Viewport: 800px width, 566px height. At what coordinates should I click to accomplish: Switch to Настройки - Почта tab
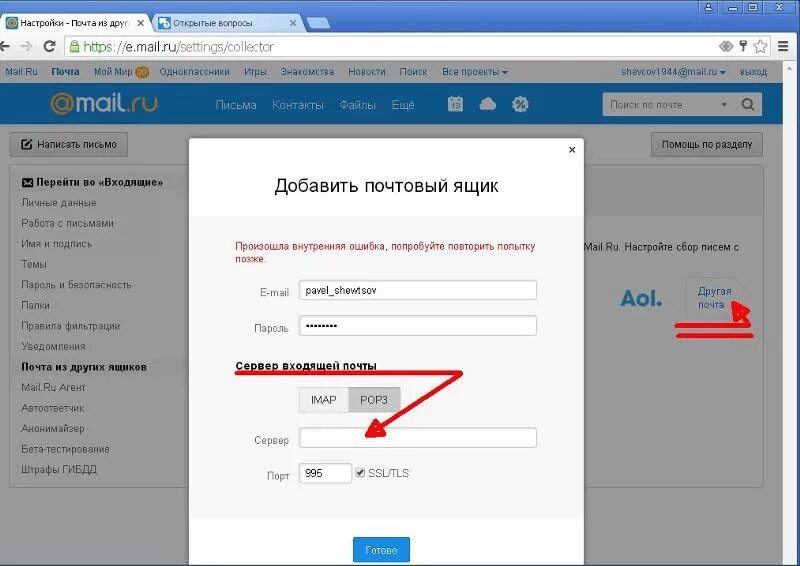point(76,23)
